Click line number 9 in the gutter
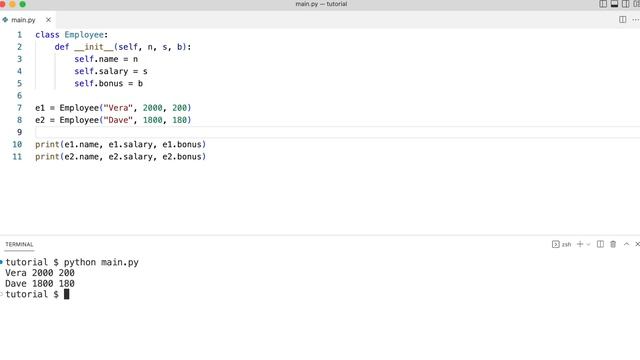 pos(19,132)
